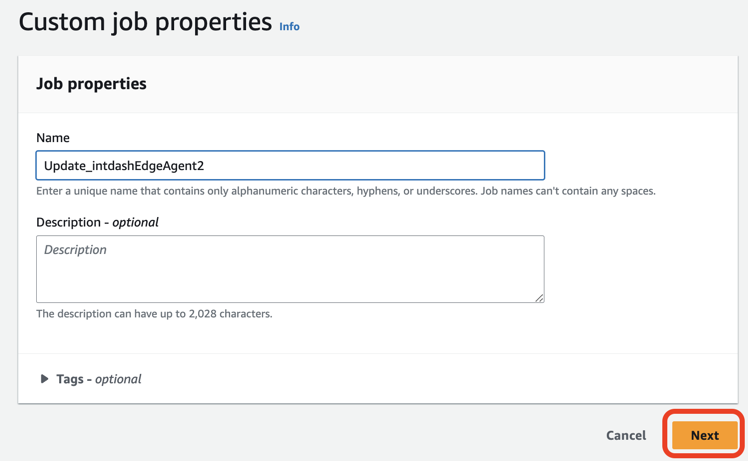Click the Job properties section heading
Viewport: 748px width, 461px height.
coord(92,84)
